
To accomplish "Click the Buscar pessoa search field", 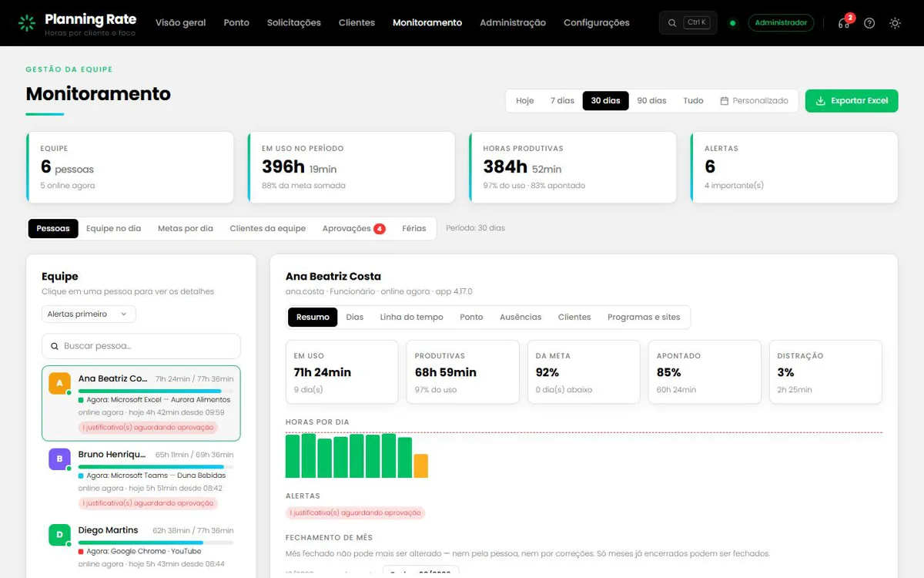I will tap(141, 346).
